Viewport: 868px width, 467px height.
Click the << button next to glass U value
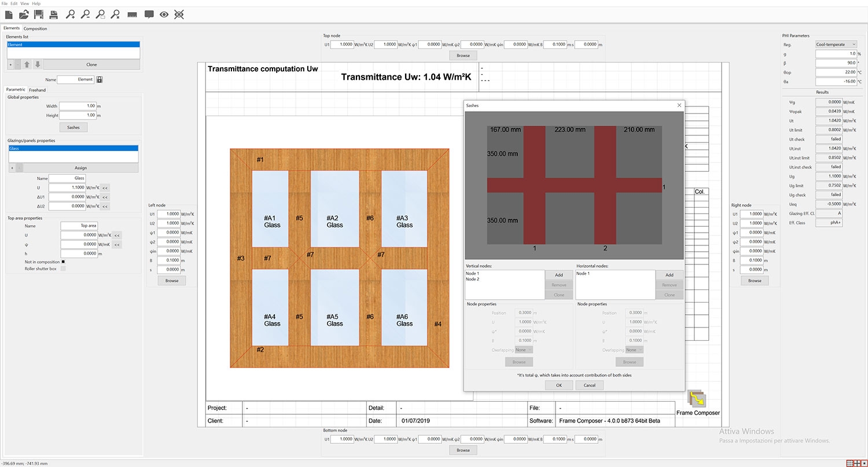pyautogui.click(x=105, y=187)
